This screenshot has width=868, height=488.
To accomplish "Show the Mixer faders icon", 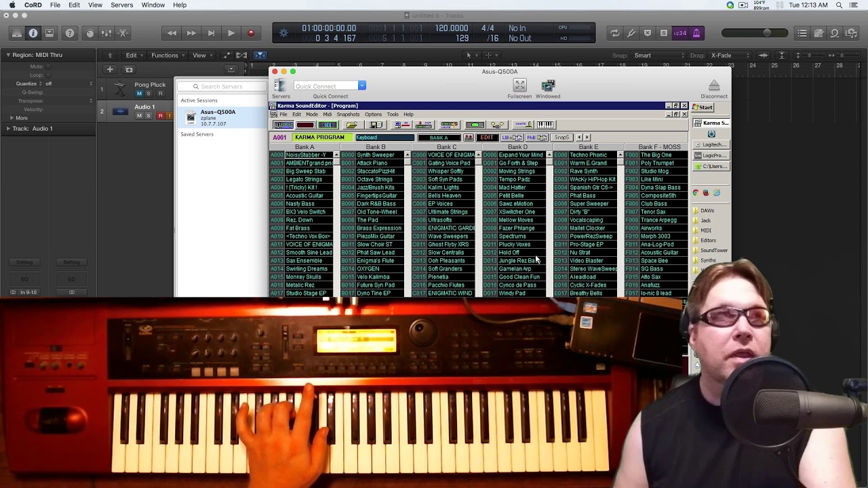I will [x=106, y=33].
